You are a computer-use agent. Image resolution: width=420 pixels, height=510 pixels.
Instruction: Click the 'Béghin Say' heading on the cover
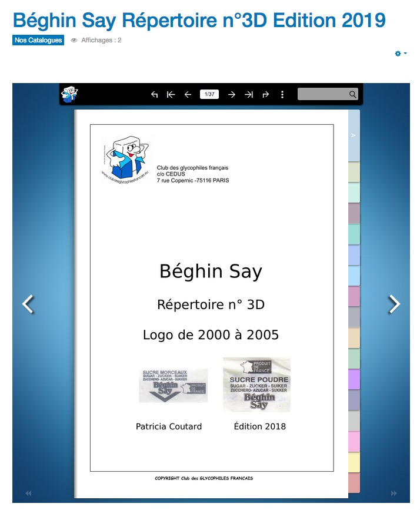[211, 271]
